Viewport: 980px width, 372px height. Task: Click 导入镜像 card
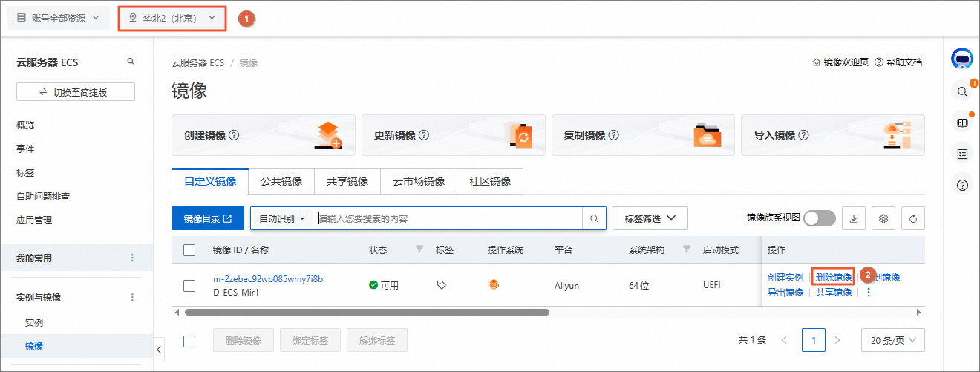tap(833, 135)
